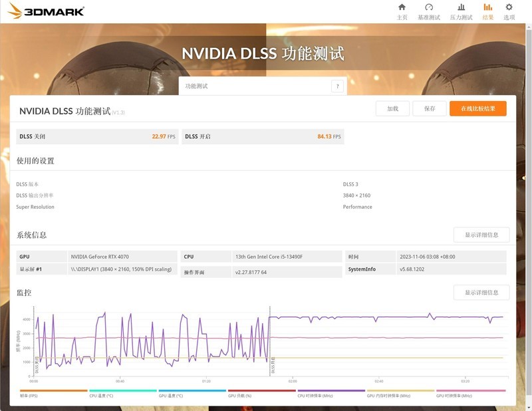Click the ? help icon beside the search box
532x411 pixels.
coord(338,86)
